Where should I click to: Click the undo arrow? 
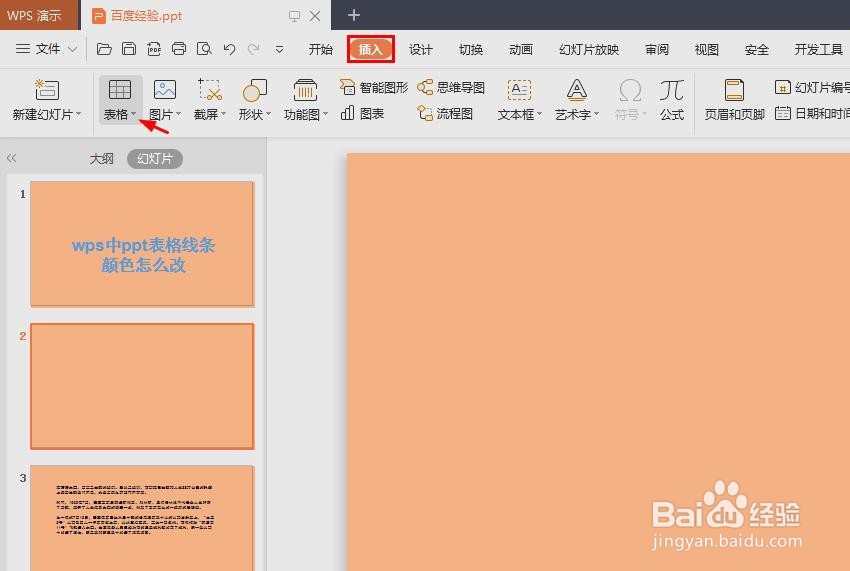click(229, 49)
